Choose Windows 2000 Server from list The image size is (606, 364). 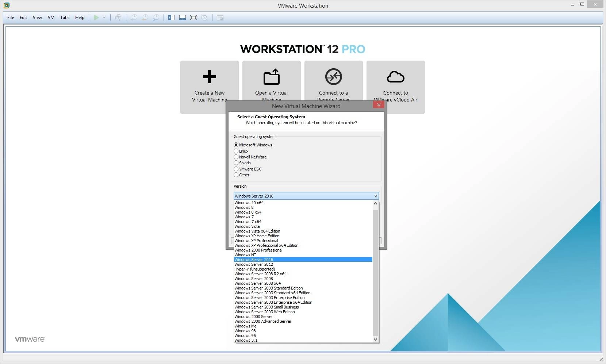coord(303,317)
